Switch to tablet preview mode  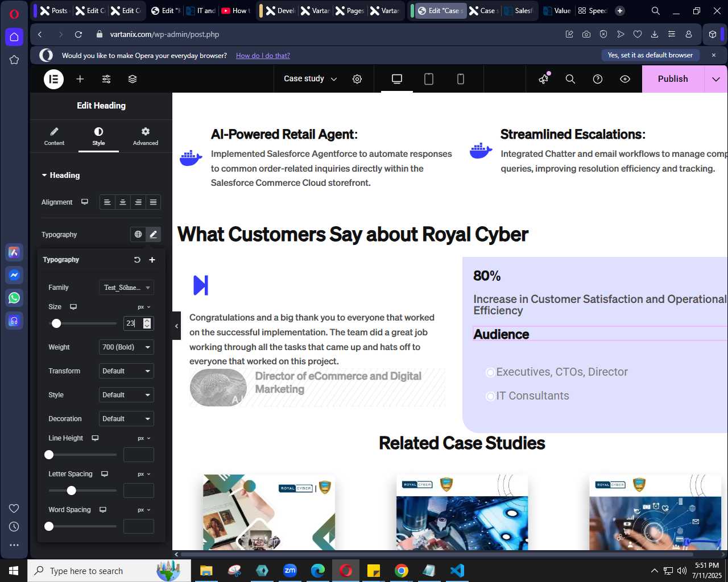point(429,79)
